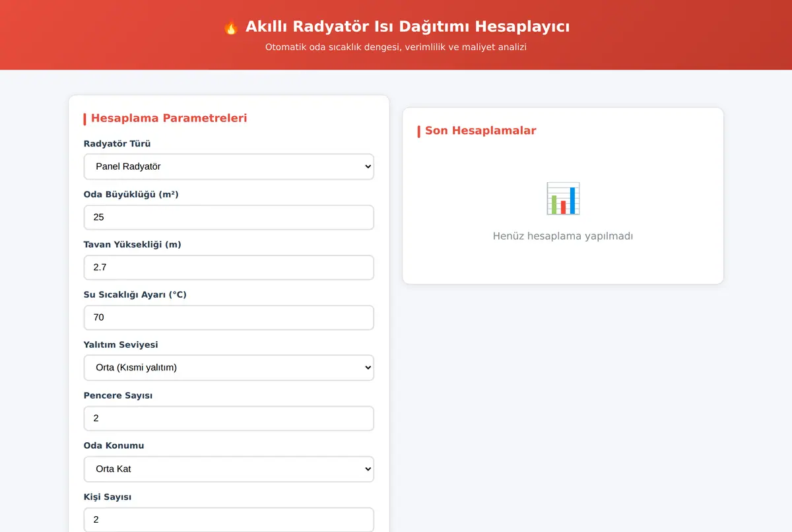The height and width of the screenshot is (532, 792).
Task: Click the 'Hesaplama Parametreleri' heading
Action: pyautogui.click(x=169, y=118)
